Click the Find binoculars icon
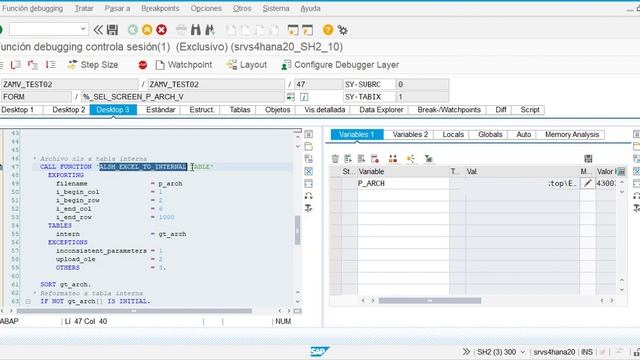The width and height of the screenshot is (640, 360). (196, 30)
